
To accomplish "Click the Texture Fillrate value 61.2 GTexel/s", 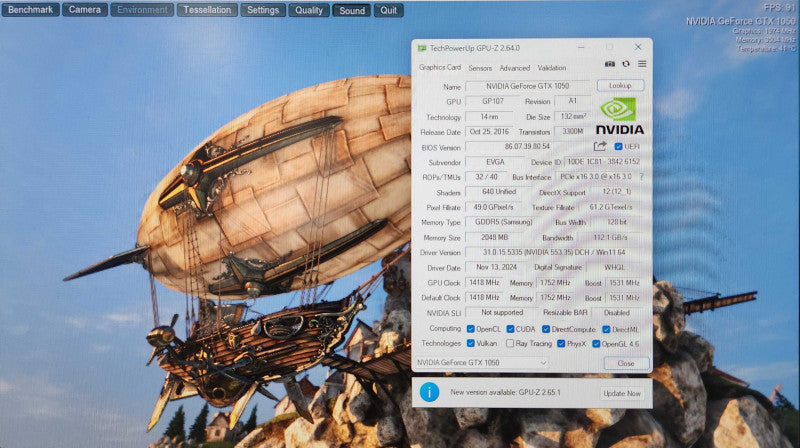I will 610,207.
